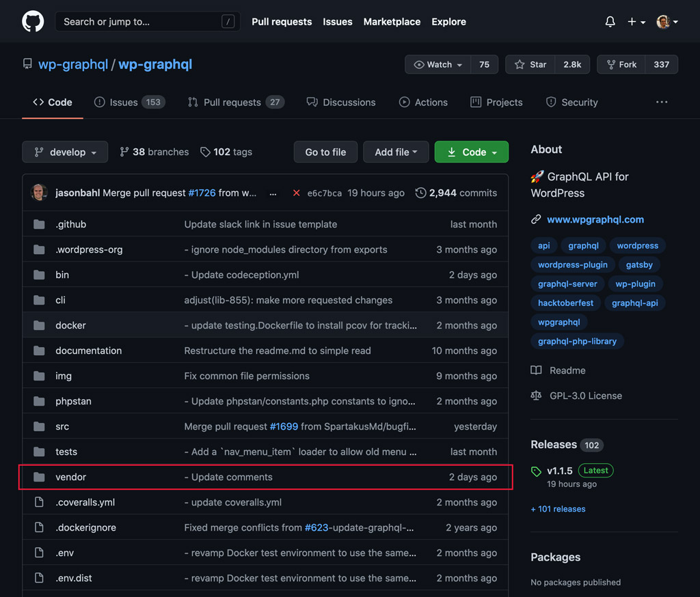Open .wordpress-org folder
Image resolution: width=700 pixels, height=597 pixels.
[x=89, y=249]
